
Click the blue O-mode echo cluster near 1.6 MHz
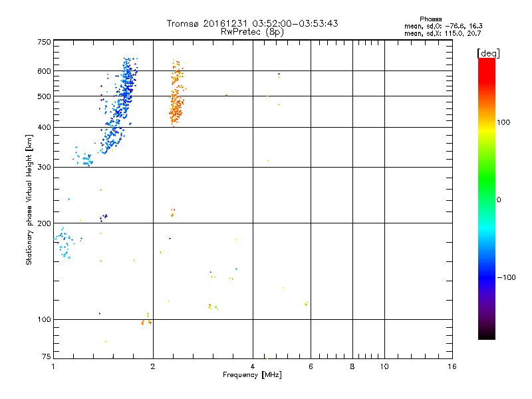pyautogui.click(x=120, y=105)
